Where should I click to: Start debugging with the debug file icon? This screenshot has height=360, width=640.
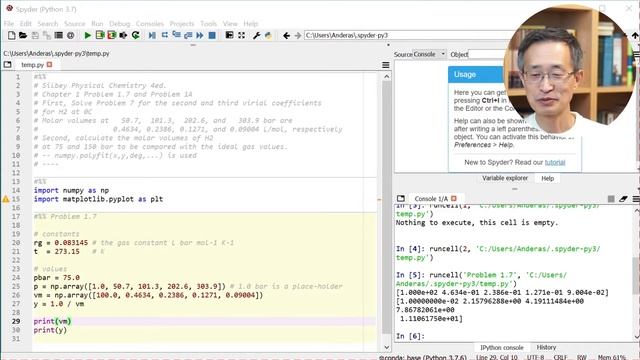tap(152, 36)
